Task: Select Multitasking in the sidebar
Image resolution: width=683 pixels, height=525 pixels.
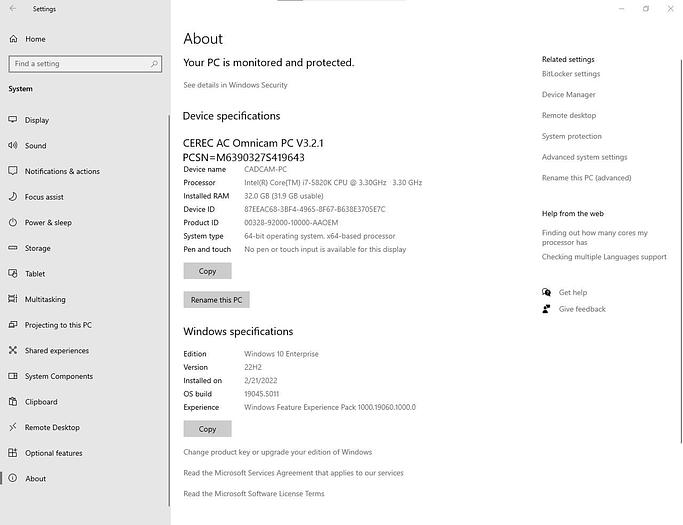Action: coord(44,299)
